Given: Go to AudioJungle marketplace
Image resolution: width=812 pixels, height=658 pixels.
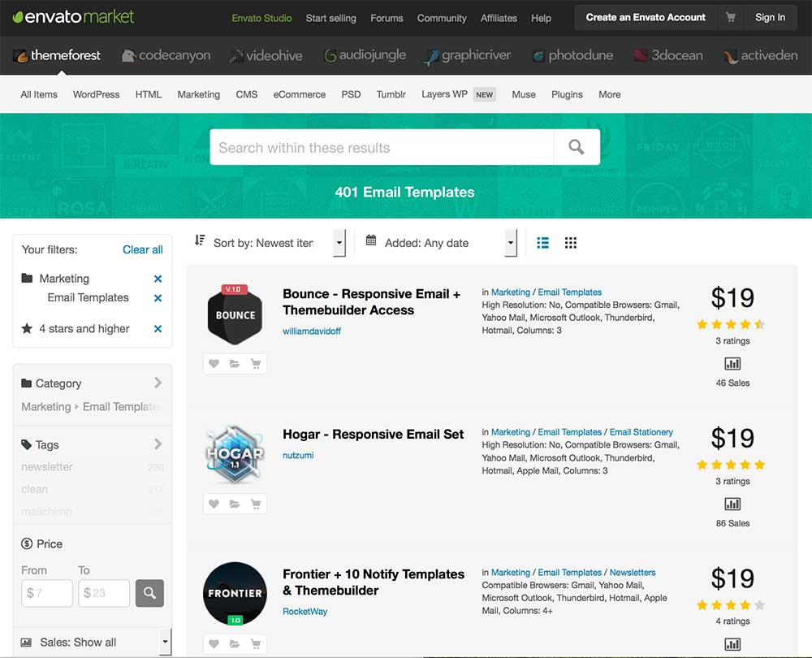Looking at the screenshot, I should coord(365,55).
